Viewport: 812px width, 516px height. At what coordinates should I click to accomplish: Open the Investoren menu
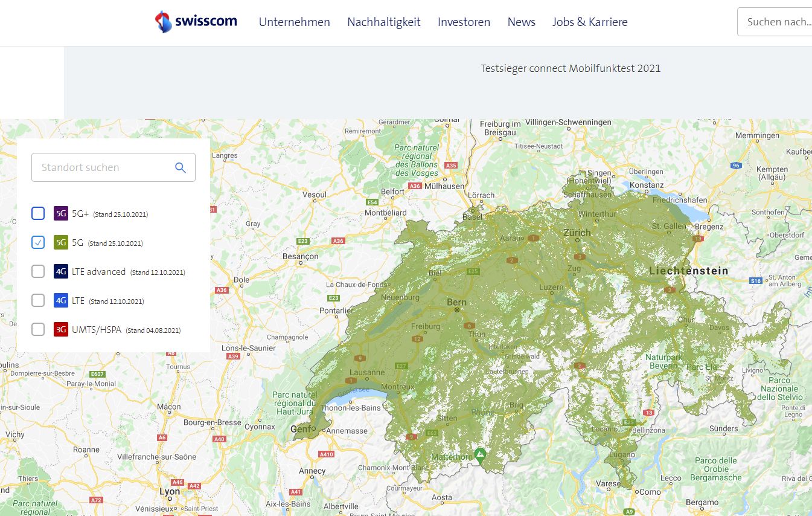(x=464, y=22)
